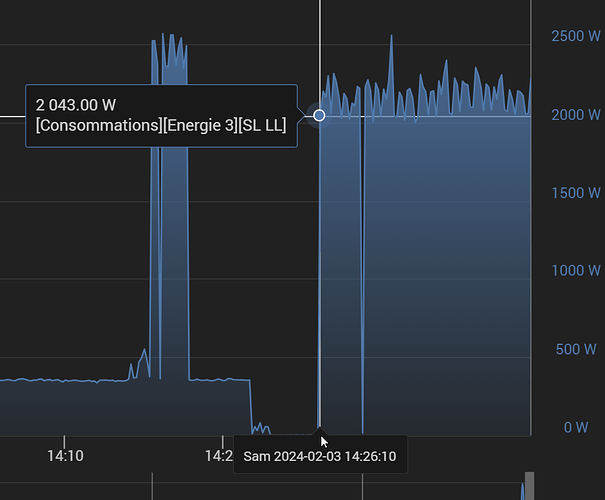Click the date tooltip Sam 2024-02-03 14:26:10
The width and height of the screenshot is (605, 500).
pos(320,456)
